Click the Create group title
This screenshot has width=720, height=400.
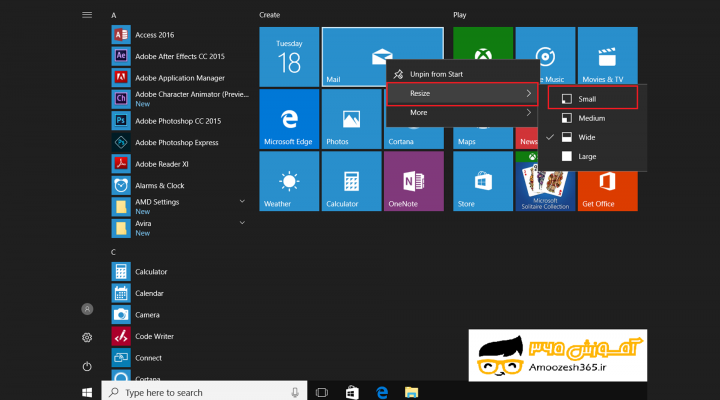270,15
